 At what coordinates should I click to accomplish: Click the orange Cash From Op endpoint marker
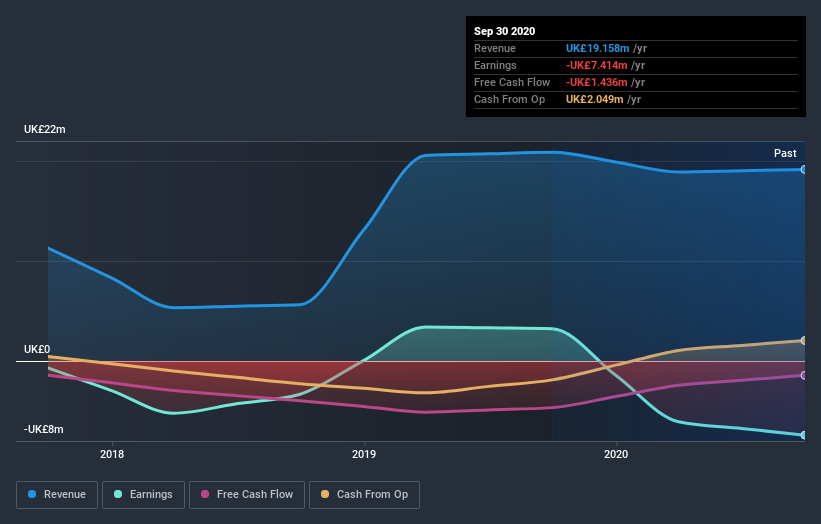click(x=803, y=341)
